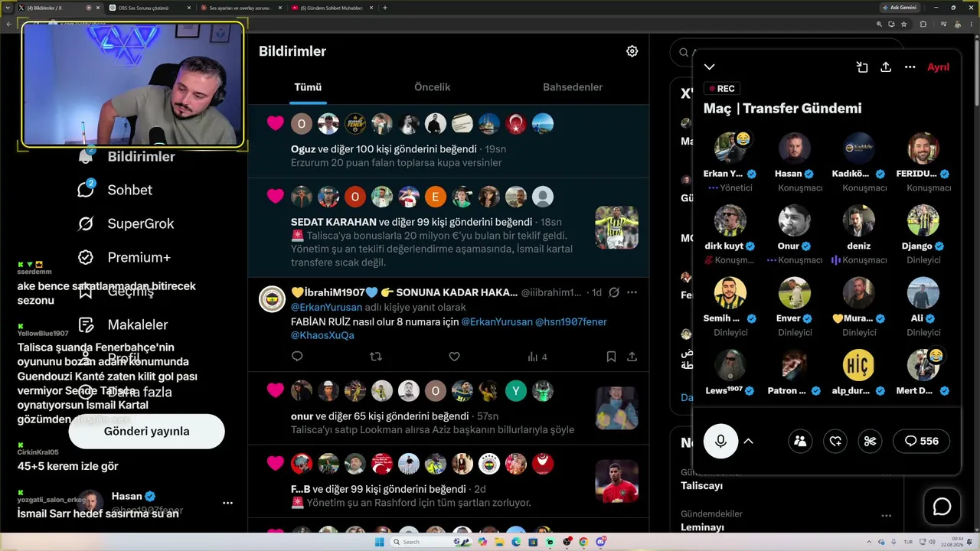Open more options on İbrahiM1907 post
Viewport: 980px width, 551px height.
[x=632, y=292]
